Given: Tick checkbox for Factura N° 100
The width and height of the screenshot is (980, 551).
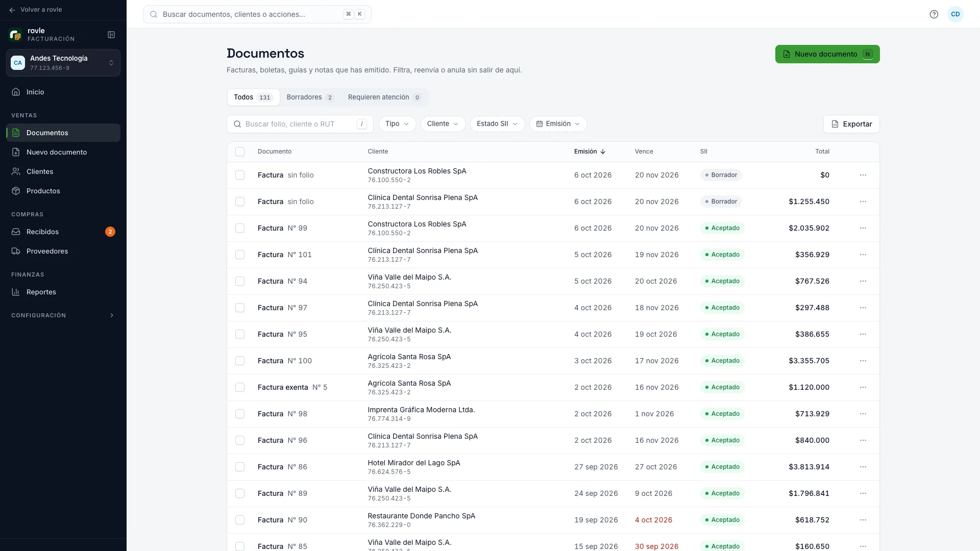Looking at the screenshot, I should click(240, 361).
